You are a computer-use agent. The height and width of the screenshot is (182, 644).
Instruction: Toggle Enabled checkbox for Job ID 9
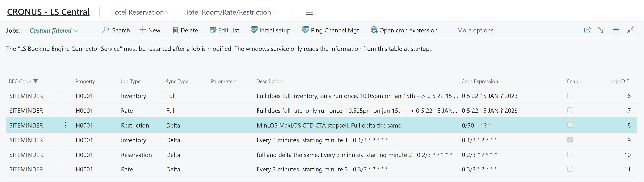pos(570,140)
